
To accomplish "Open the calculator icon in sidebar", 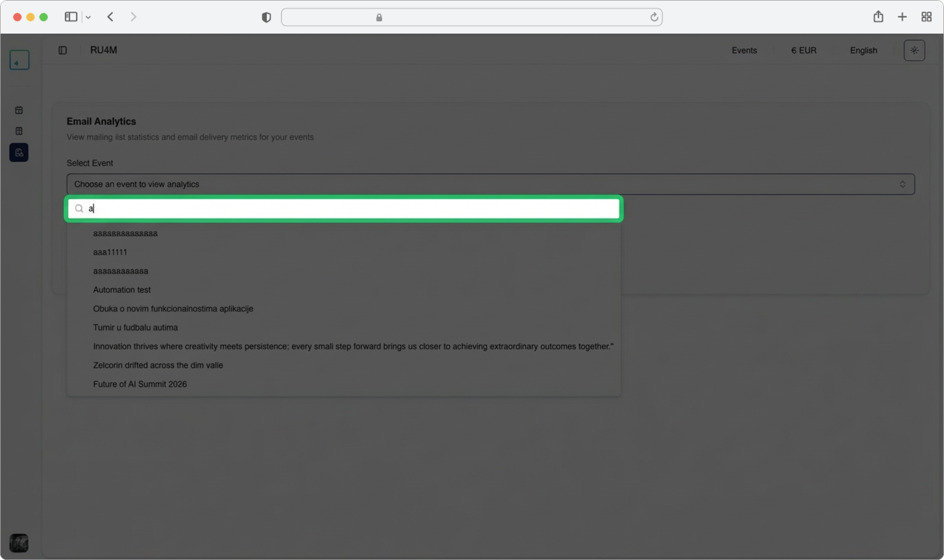I will click(19, 131).
